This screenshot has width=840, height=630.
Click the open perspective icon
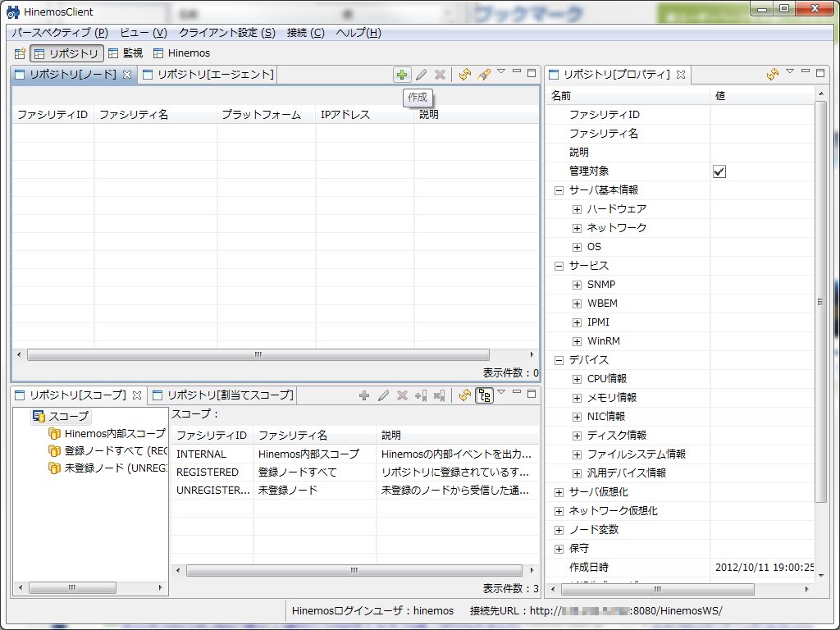[20, 53]
